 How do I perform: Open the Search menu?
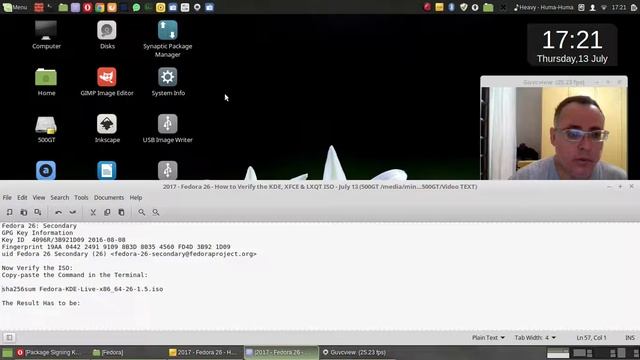coord(60,198)
